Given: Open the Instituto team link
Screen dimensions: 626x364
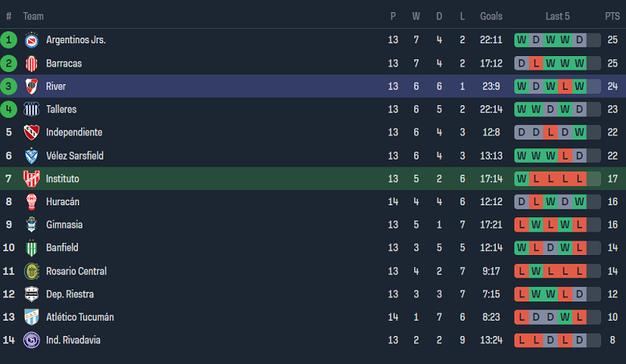Looking at the screenshot, I should click(63, 179).
